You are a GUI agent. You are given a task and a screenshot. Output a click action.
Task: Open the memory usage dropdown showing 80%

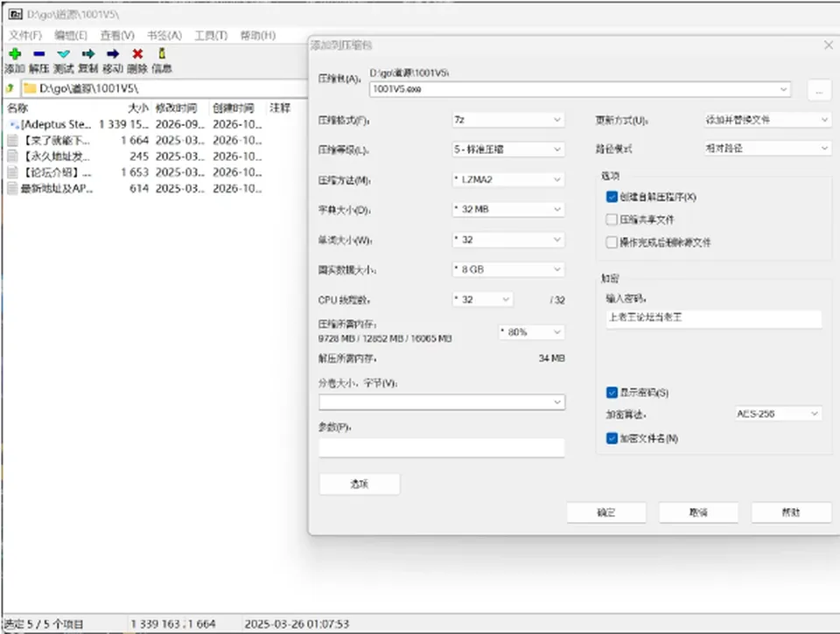[531, 332]
